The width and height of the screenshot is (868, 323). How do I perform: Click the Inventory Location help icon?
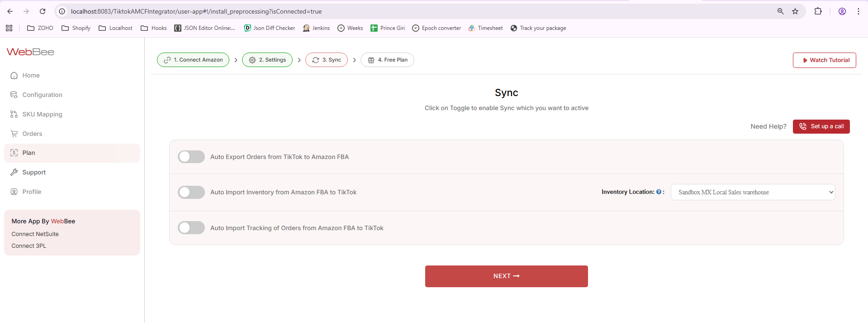(x=659, y=192)
